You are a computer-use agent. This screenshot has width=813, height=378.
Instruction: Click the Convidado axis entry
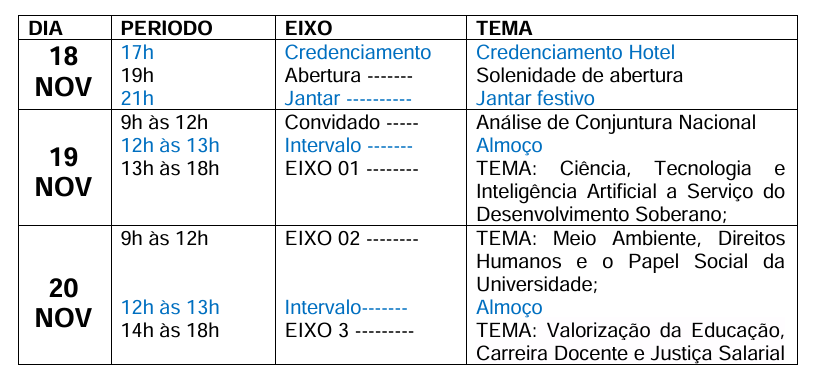pyautogui.click(x=332, y=123)
